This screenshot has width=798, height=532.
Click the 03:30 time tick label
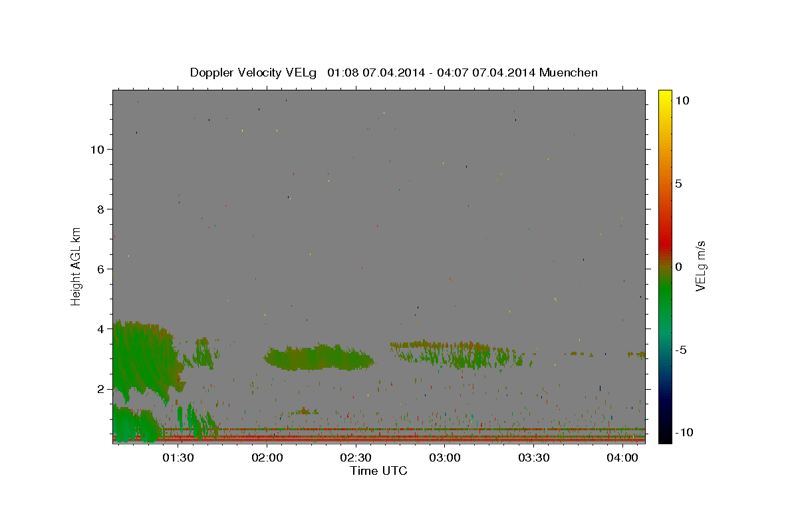534,458
